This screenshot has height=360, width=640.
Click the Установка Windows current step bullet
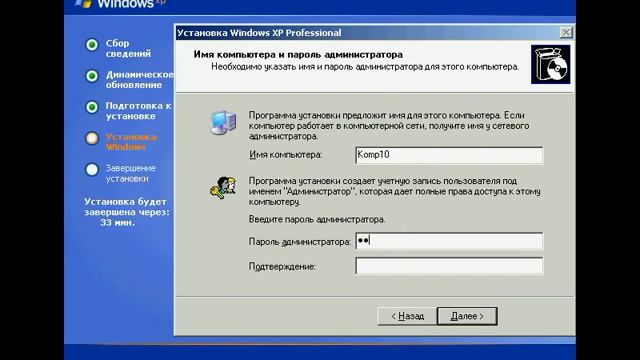92,138
